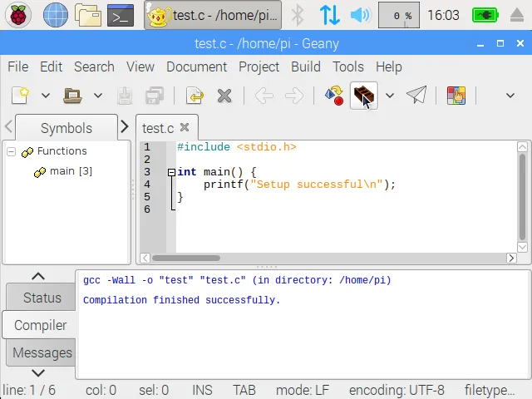Select the Status tab
This screenshot has height=399, width=532.
[x=42, y=298]
